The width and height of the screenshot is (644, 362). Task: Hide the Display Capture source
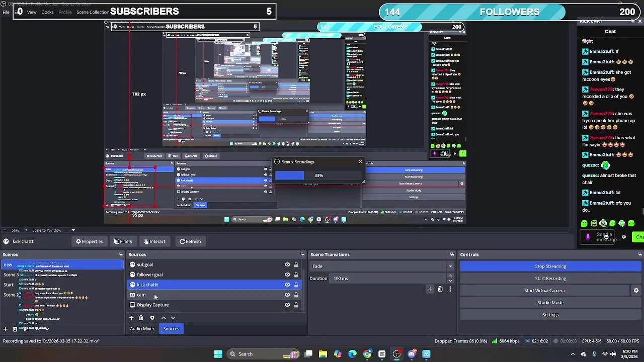tap(287, 305)
